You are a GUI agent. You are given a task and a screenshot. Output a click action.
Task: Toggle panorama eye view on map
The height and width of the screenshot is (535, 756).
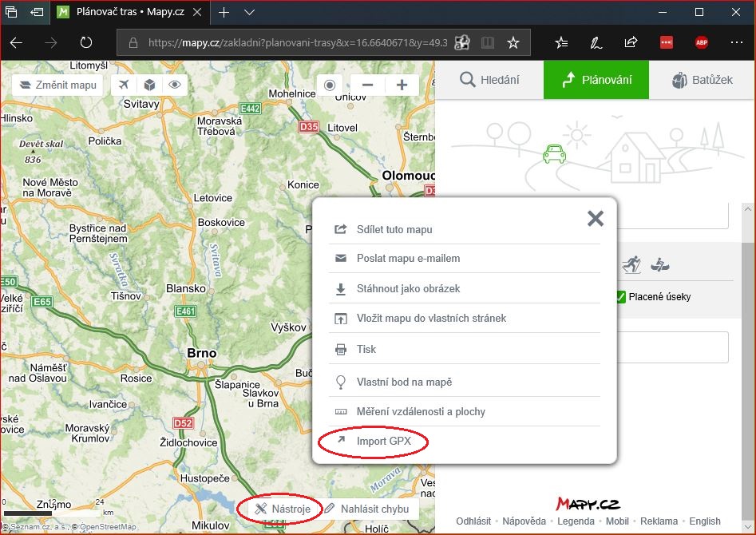[174, 85]
